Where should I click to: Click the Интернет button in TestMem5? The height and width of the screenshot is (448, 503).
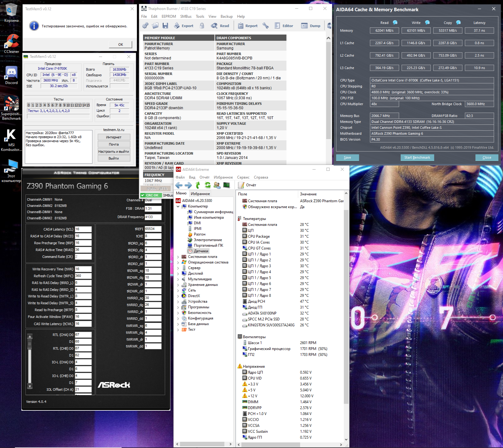(x=114, y=137)
